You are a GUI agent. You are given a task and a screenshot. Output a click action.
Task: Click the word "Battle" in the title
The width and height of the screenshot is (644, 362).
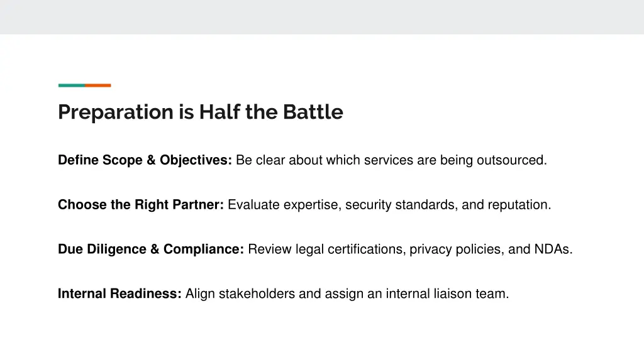(x=313, y=112)
